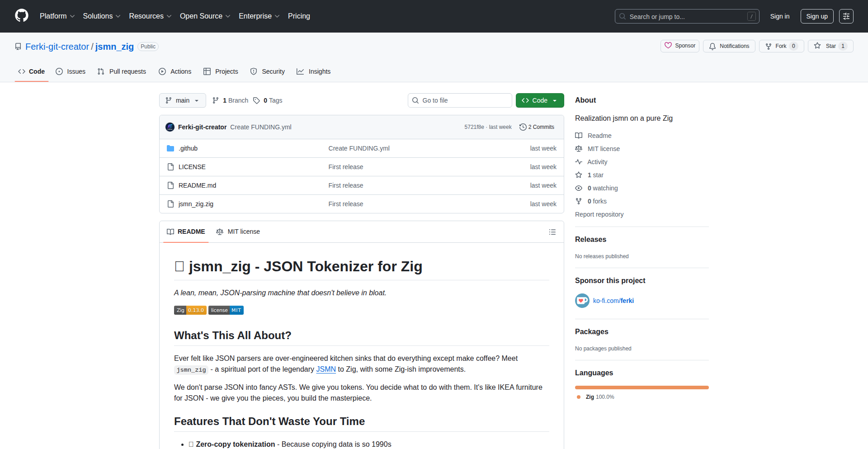Screen dimensions: 868x449
Task: Focus the Go to file field
Action: point(459,100)
